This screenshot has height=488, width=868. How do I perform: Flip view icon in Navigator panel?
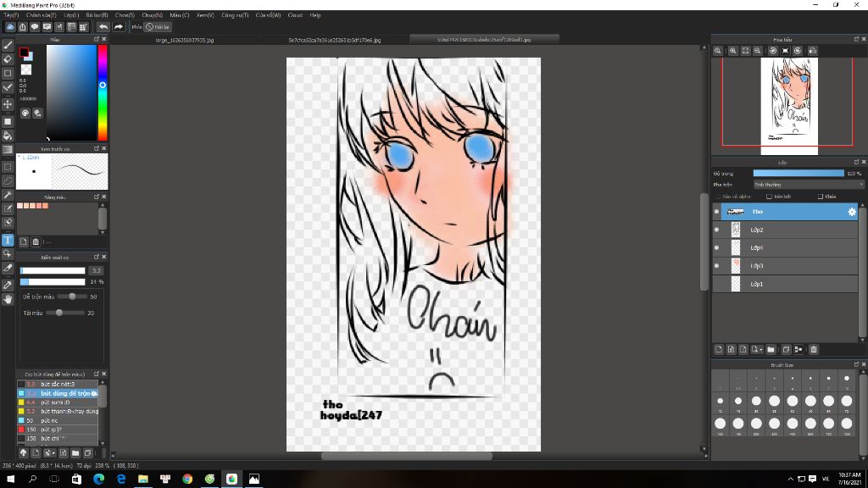(x=813, y=50)
